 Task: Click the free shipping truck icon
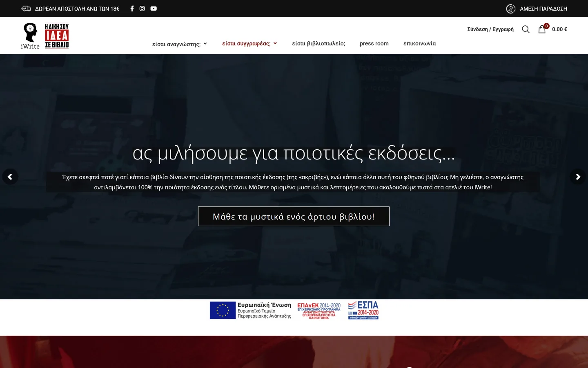(x=26, y=9)
